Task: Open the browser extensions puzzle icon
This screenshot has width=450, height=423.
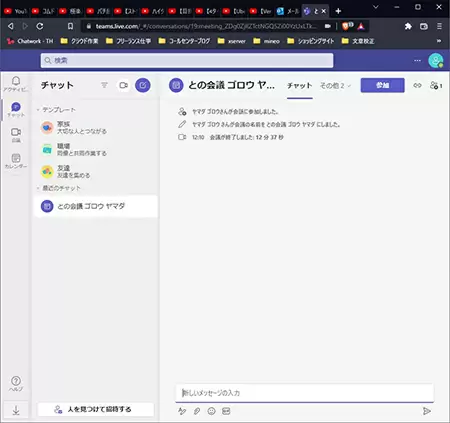Action: click(x=408, y=26)
